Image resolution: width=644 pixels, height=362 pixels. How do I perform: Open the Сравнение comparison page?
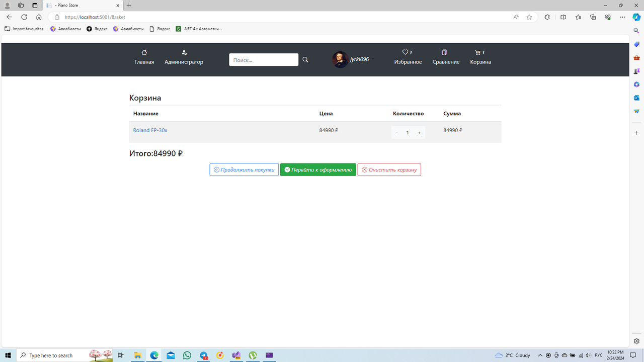[446, 57]
